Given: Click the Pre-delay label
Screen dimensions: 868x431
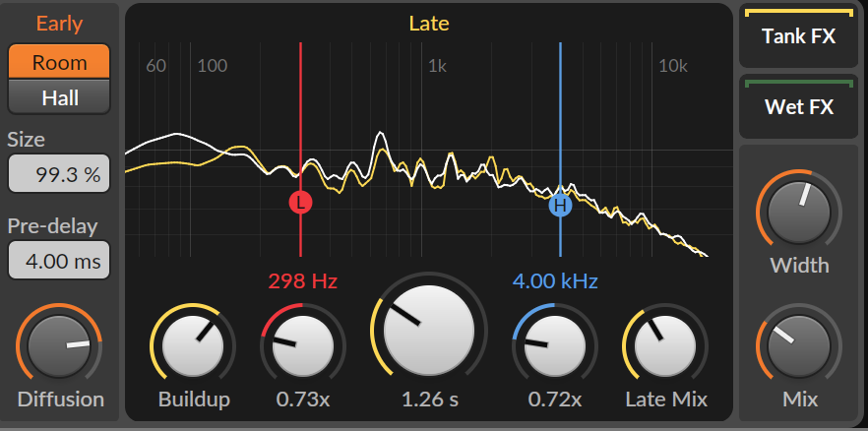Looking at the screenshot, I should [52, 227].
